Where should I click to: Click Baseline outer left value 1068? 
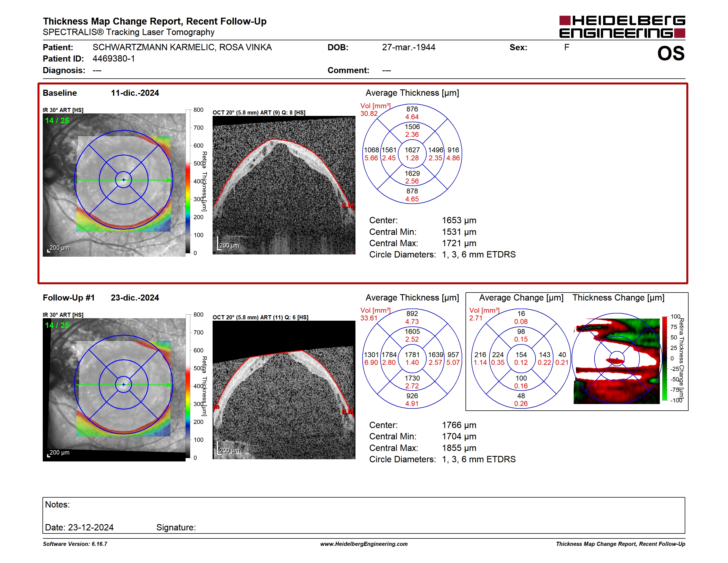click(x=371, y=150)
